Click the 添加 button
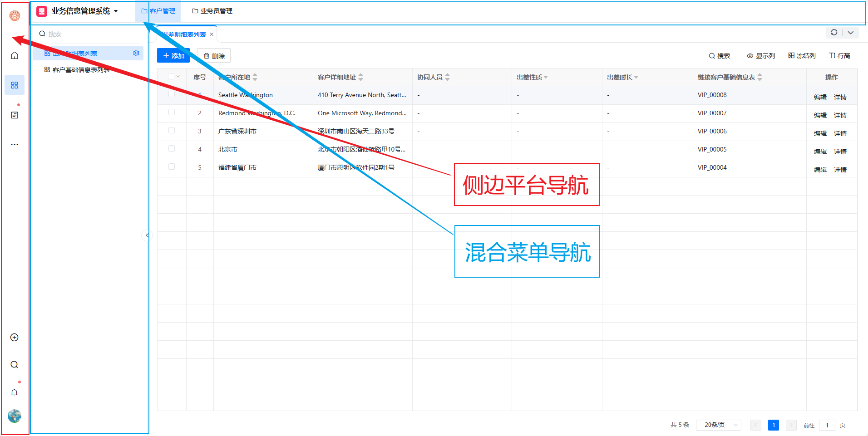This screenshot has height=436, width=868. (x=173, y=56)
